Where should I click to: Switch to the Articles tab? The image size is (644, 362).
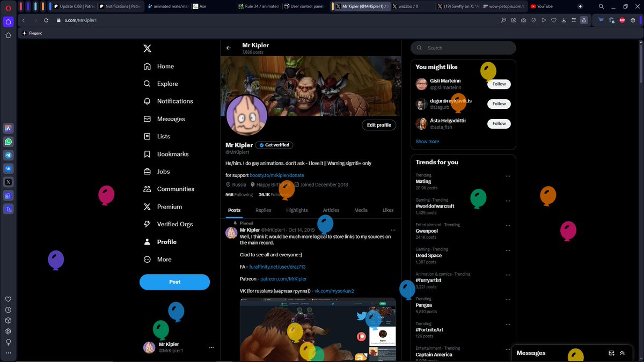pyautogui.click(x=331, y=210)
